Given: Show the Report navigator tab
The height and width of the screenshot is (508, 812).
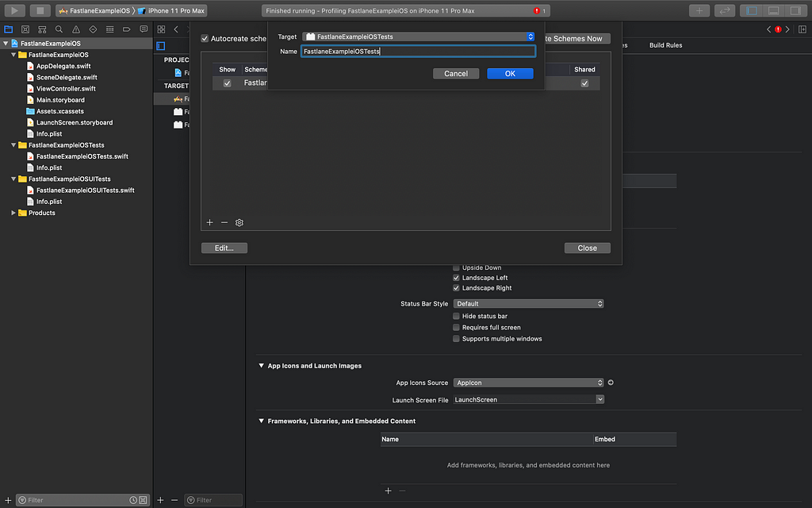Looking at the screenshot, I should pyautogui.click(x=144, y=29).
